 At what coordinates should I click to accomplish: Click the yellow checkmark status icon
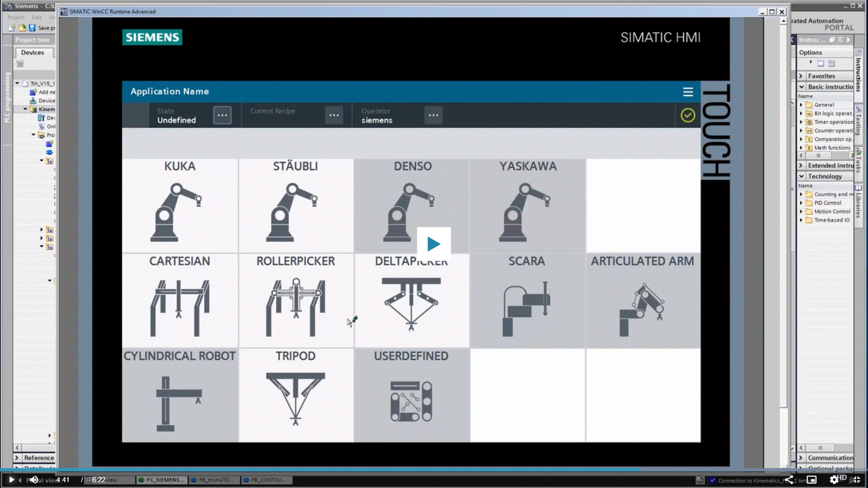coord(688,115)
